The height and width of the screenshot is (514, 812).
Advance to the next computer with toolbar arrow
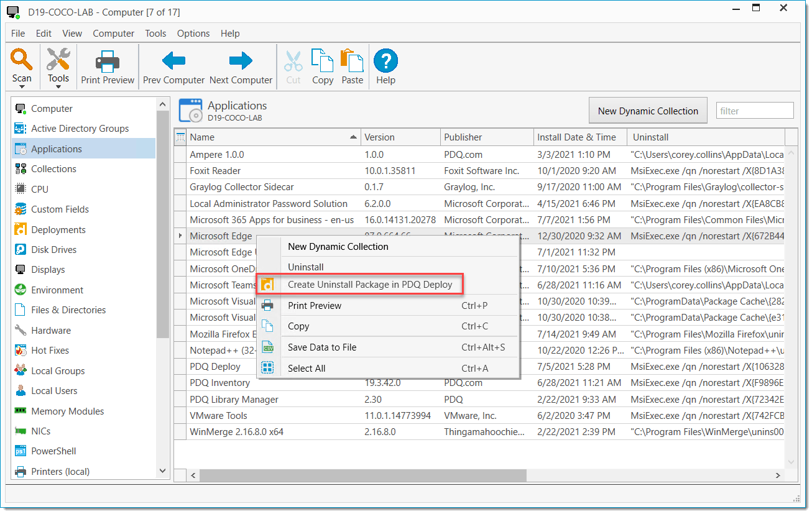[x=241, y=62]
